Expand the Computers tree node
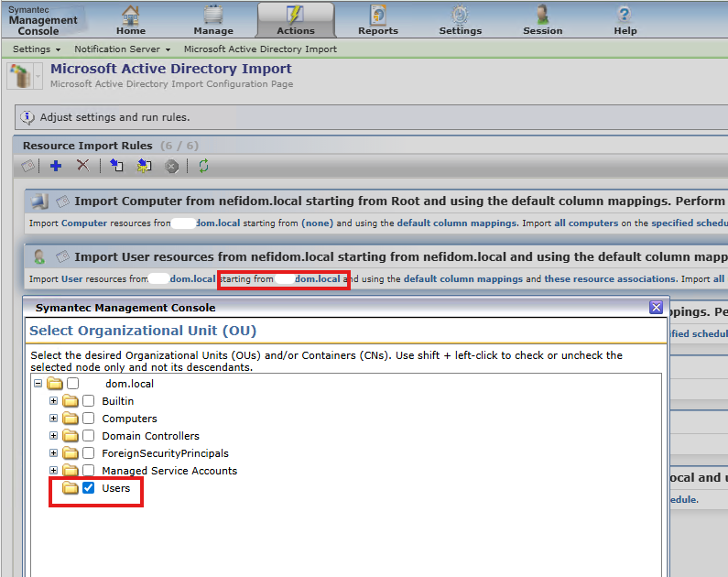The height and width of the screenshot is (577, 728). tap(53, 419)
